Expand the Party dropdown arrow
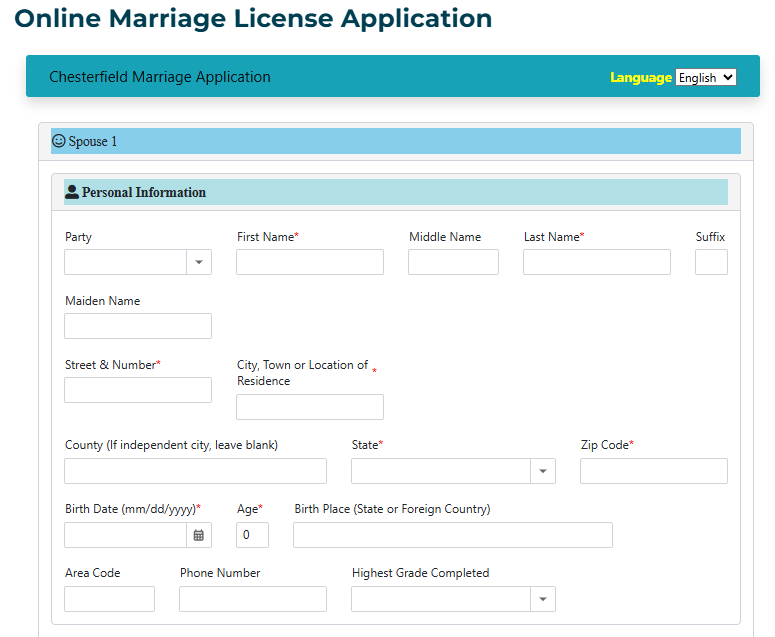Viewport: 775px width, 637px height. (198, 262)
